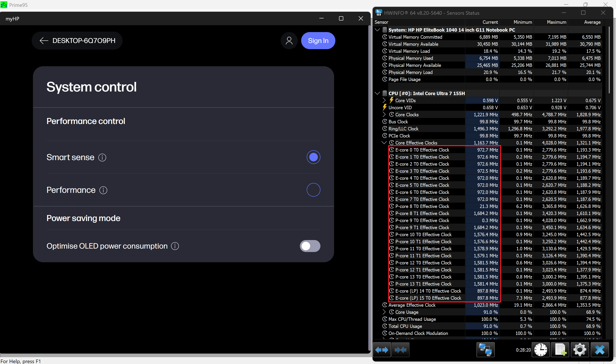
Task: Close the myHP window
Action: (361, 18)
